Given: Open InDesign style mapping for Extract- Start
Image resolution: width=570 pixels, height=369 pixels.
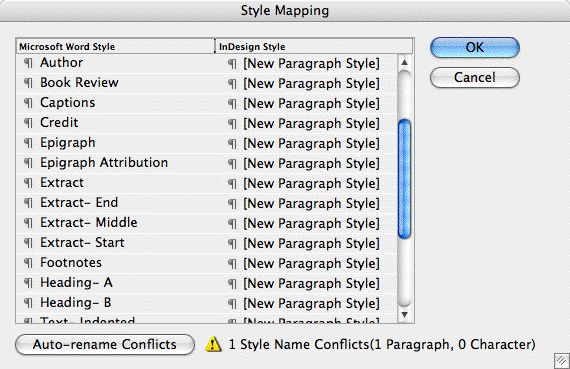Looking at the screenshot, I should (x=312, y=244).
